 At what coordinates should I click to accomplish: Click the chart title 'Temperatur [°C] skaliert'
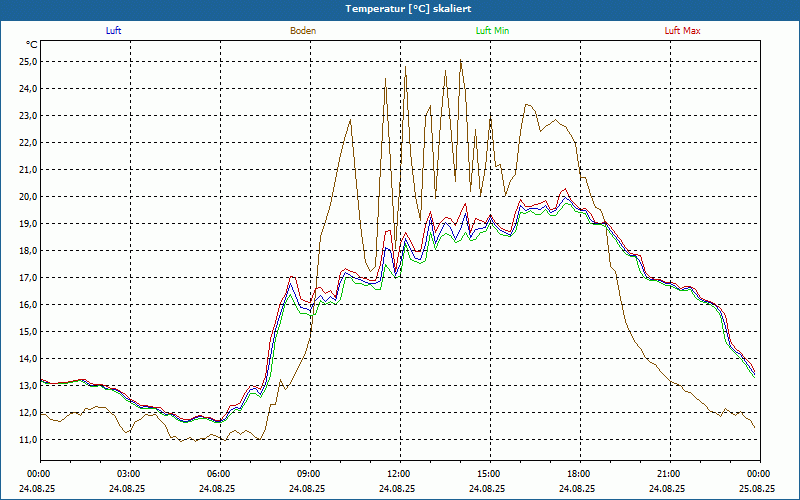400,8
